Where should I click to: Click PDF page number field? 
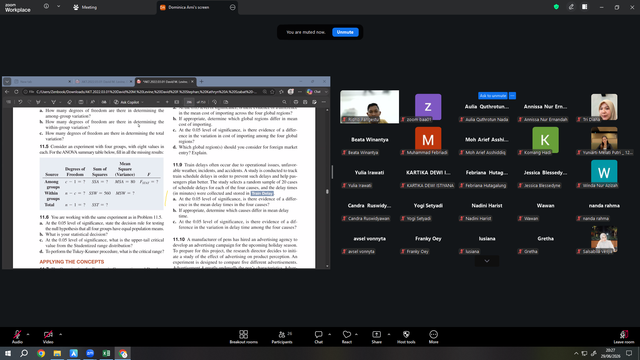189,102
